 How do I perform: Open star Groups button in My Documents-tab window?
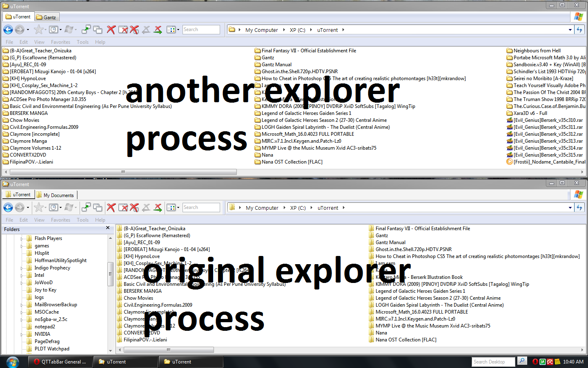38,207
